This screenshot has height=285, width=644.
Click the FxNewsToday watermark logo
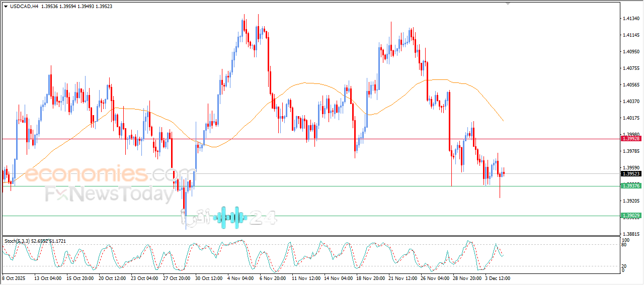(108, 194)
